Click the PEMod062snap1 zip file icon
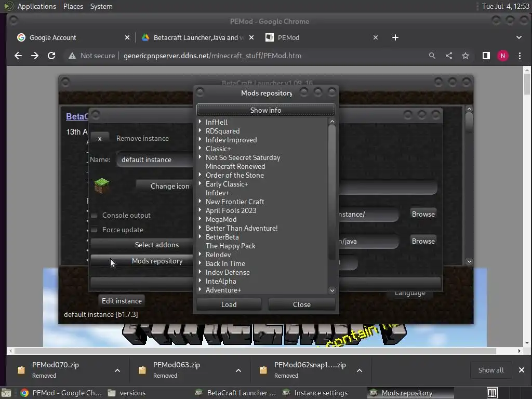 point(263,370)
